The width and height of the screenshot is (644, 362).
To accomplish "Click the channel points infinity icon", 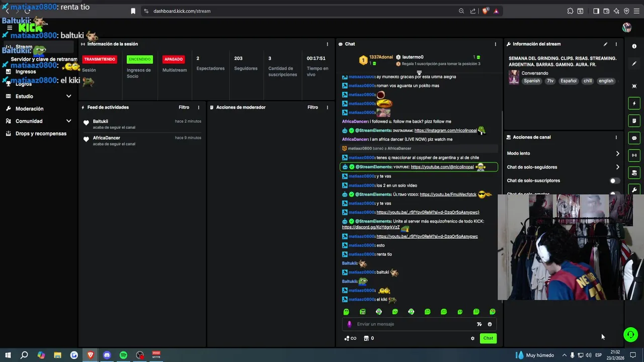I will click(351, 338).
